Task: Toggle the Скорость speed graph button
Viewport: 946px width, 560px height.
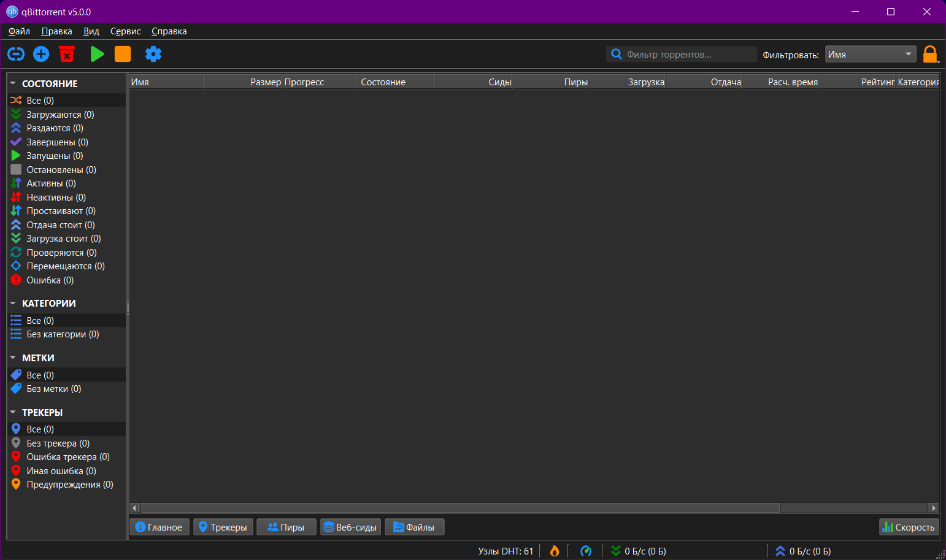Action: 909,527
